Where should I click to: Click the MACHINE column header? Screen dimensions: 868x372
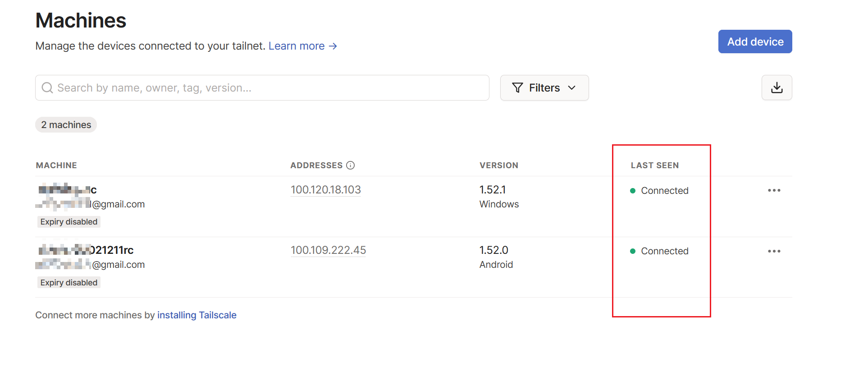(56, 165)
